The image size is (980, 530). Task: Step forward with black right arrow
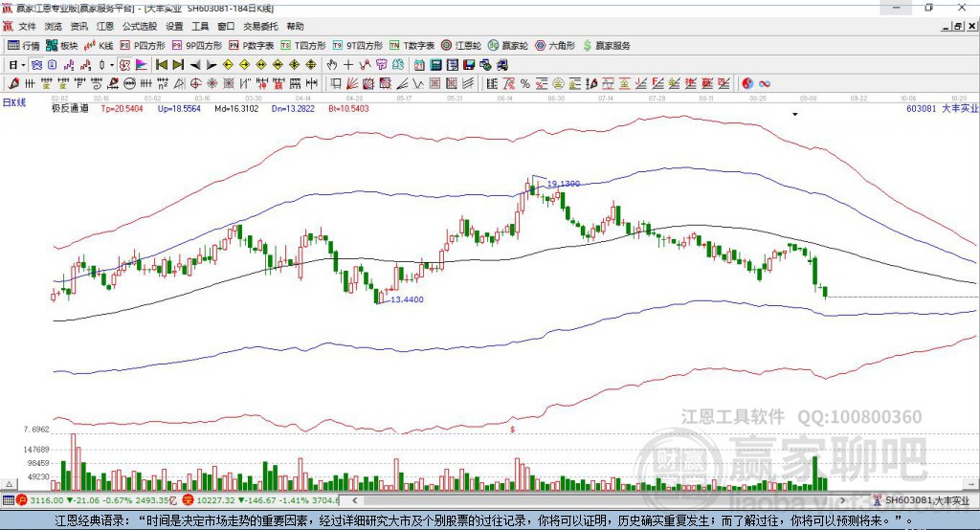(x=212, y=65)
